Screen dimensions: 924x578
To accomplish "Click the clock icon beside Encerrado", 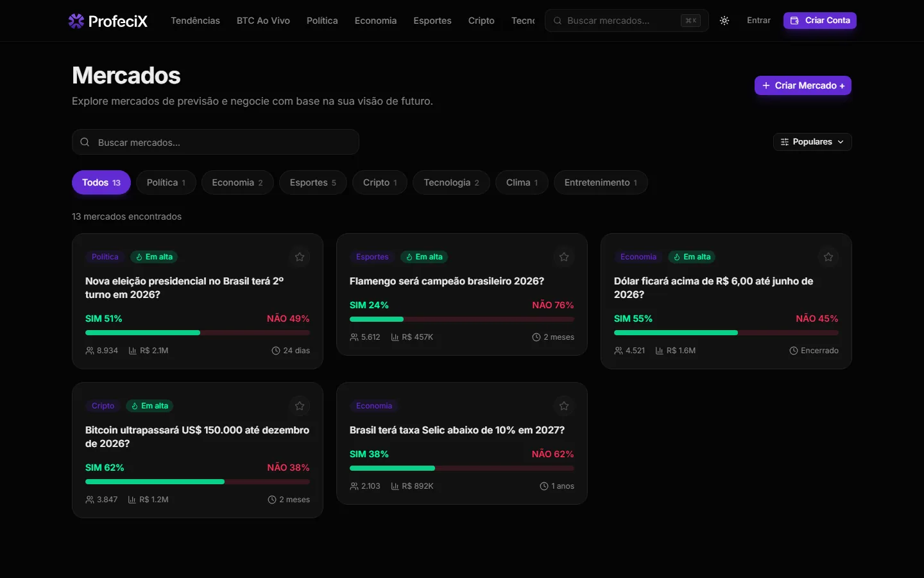I will pyautogui.click(x=794, y=351).
